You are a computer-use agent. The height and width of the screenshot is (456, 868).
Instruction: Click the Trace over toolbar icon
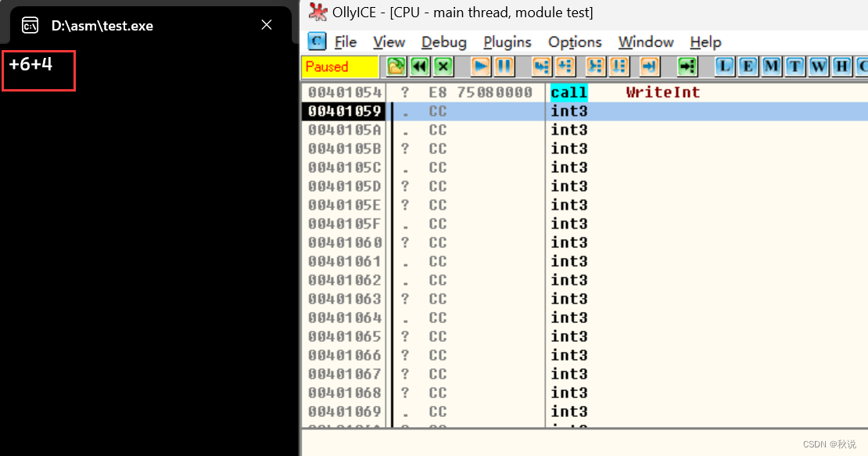click(x=619, y=67)
